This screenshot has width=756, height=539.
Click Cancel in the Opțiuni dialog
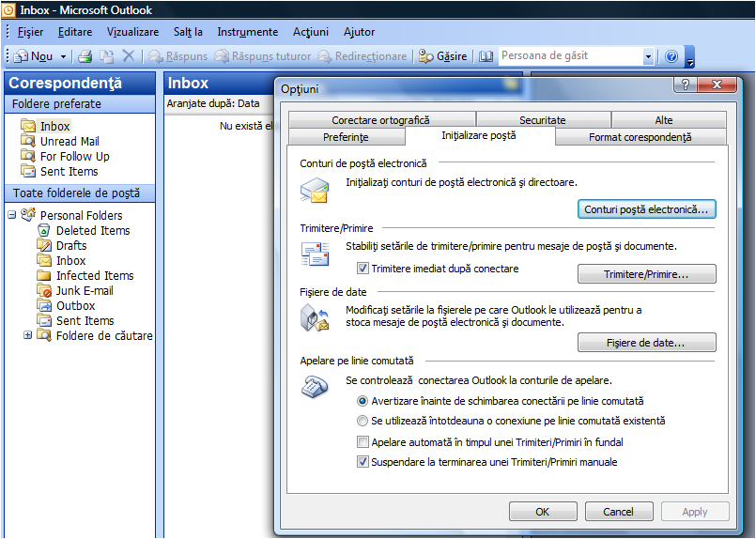(619, 512)
